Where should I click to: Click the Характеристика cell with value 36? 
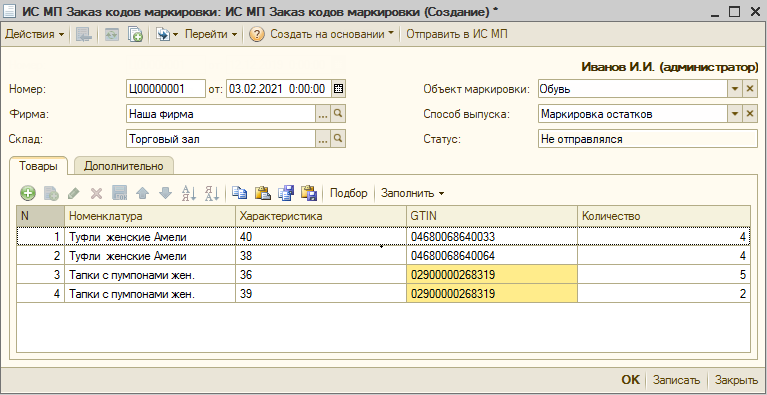pos(321,275)
